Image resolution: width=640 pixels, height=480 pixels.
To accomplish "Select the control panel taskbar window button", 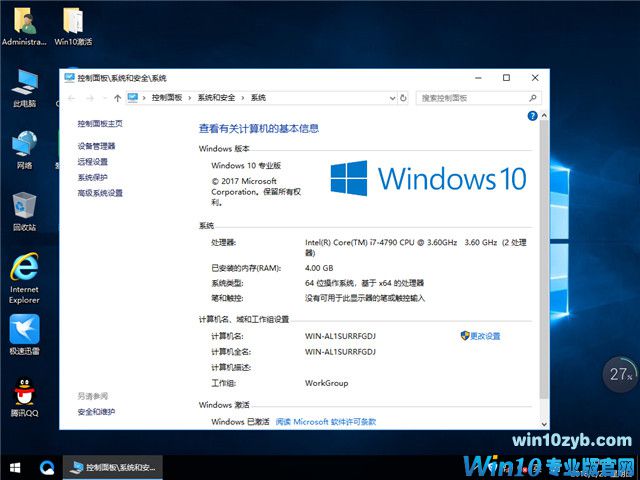I will tap(112, 467).
